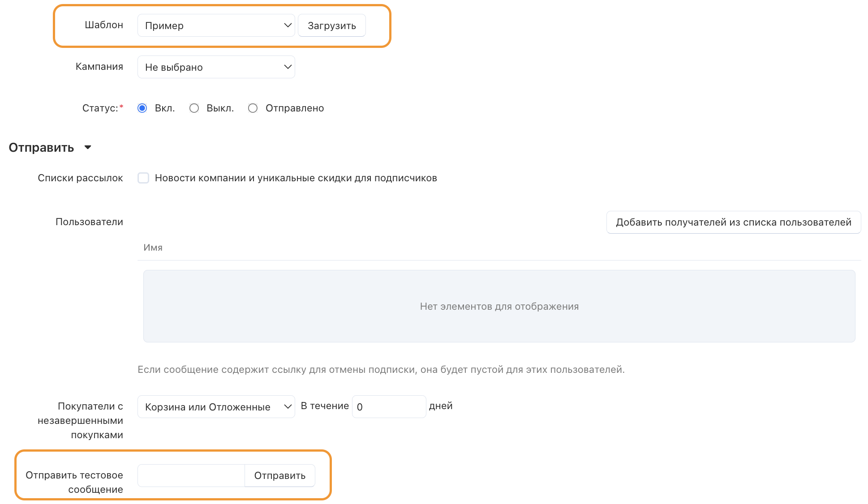Click the days number field after В течение
868x504 pixels.
[388, 407]
